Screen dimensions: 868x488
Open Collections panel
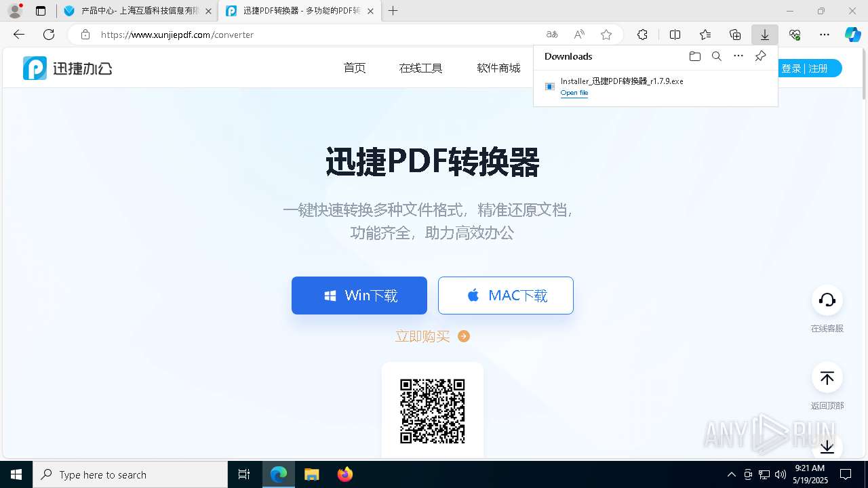coord(735,35)
